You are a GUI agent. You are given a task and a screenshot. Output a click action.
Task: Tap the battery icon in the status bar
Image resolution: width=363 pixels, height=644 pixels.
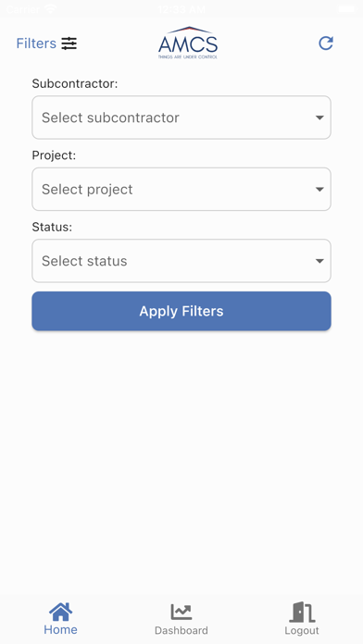(x=346, y=8)
